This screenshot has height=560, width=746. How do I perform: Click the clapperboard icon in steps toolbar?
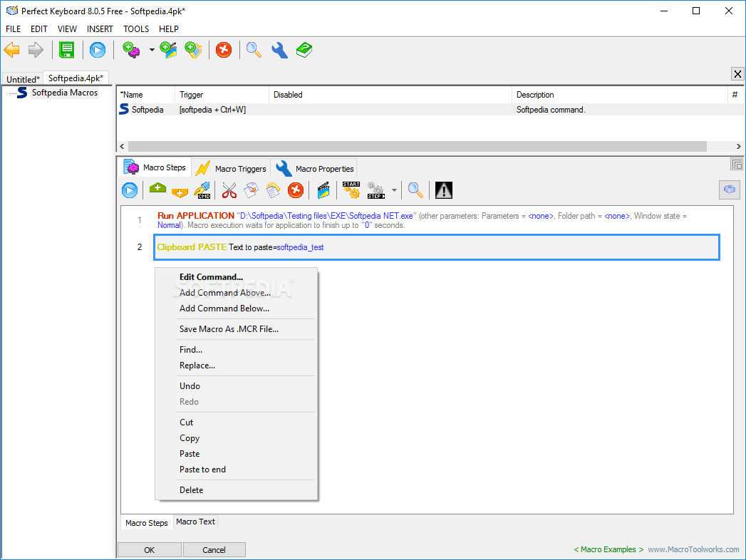323,190
